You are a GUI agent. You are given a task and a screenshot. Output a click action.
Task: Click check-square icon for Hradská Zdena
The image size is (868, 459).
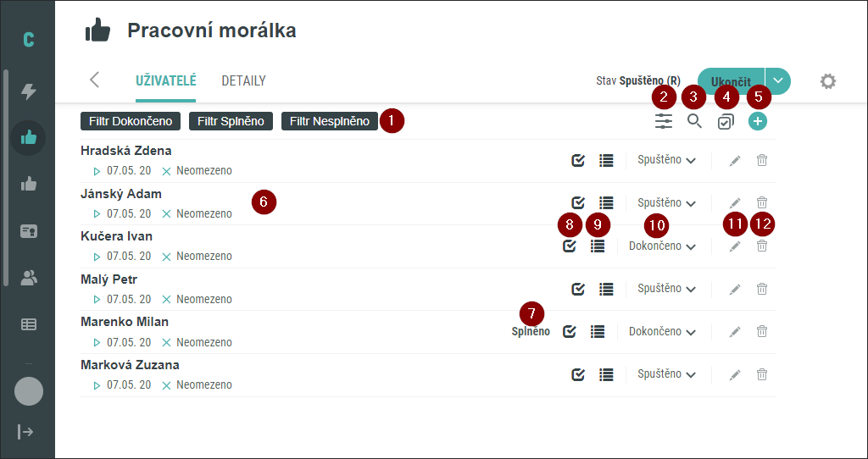578,160
